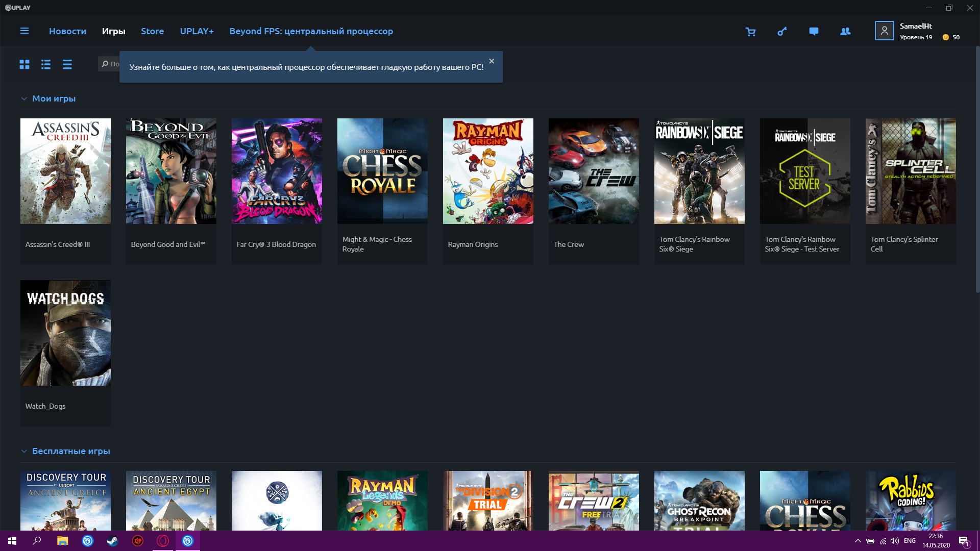Close the central processor tooltip
The height and width of the screenshot is (551, 980).
click(492, 61)
